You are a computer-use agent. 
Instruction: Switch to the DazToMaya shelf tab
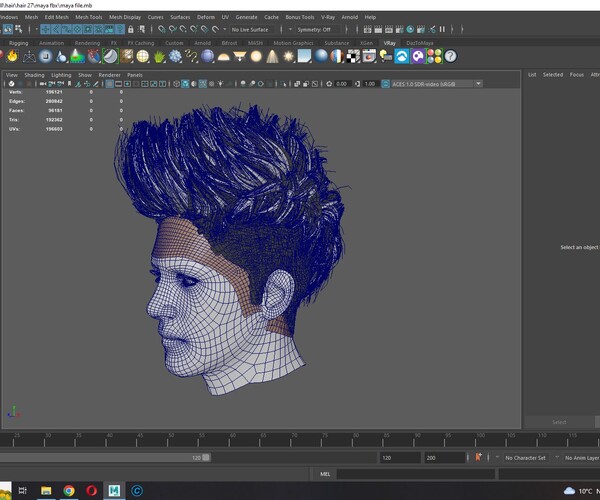420,43
